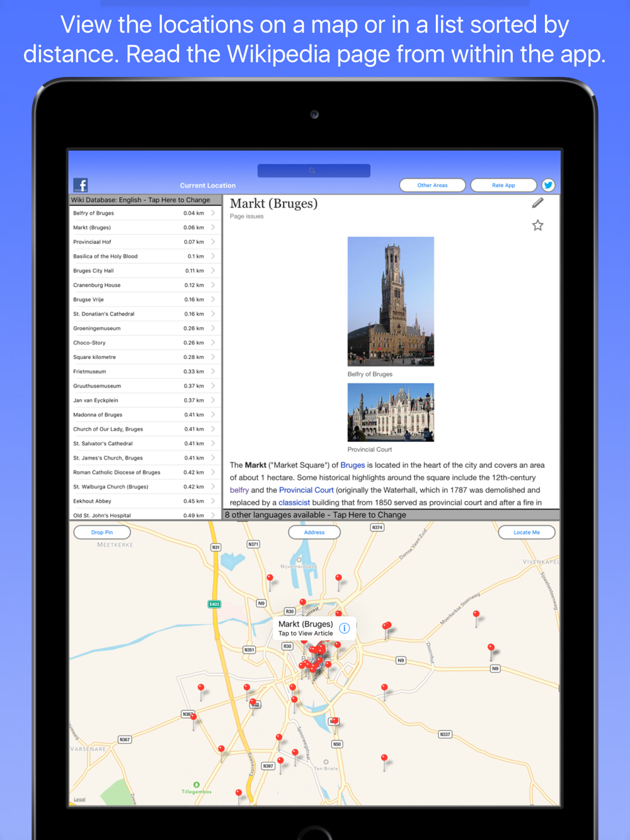This screenshot has width=630, height=840.
Task: Open chevron for Bruges City Hall
Action: (214, 271)
